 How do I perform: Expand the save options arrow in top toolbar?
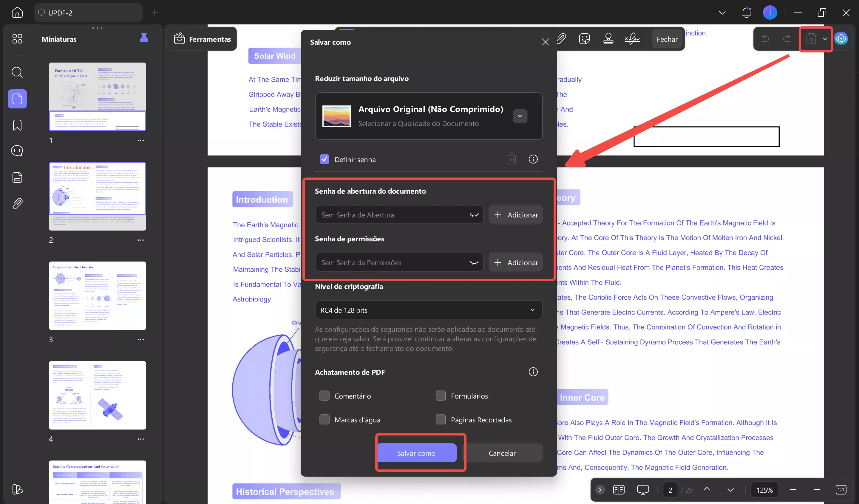(x=825, y=39)
